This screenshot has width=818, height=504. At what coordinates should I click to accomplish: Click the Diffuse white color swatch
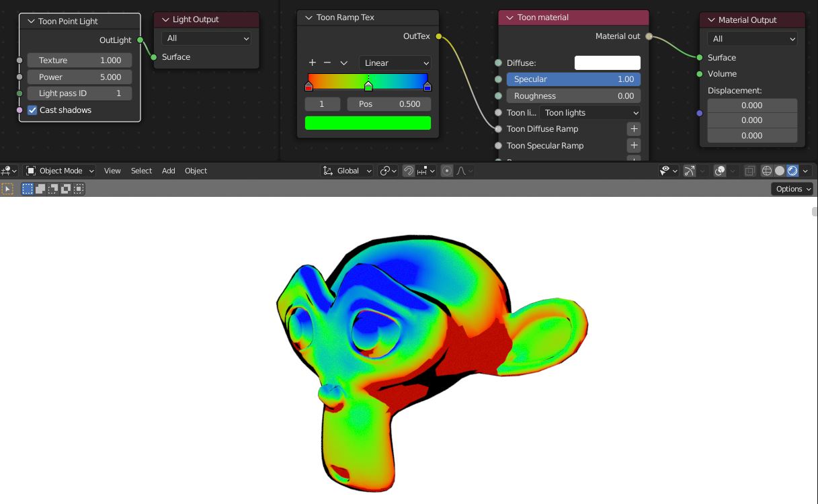click(x=608, y=62)
